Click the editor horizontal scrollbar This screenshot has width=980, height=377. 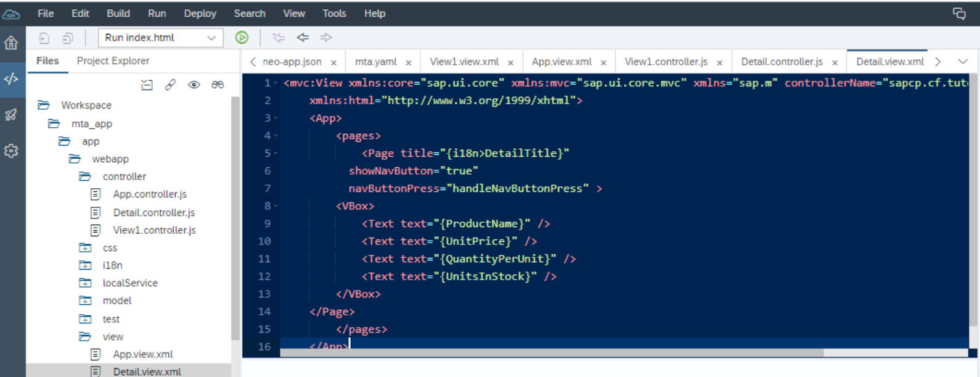[552, 353]
